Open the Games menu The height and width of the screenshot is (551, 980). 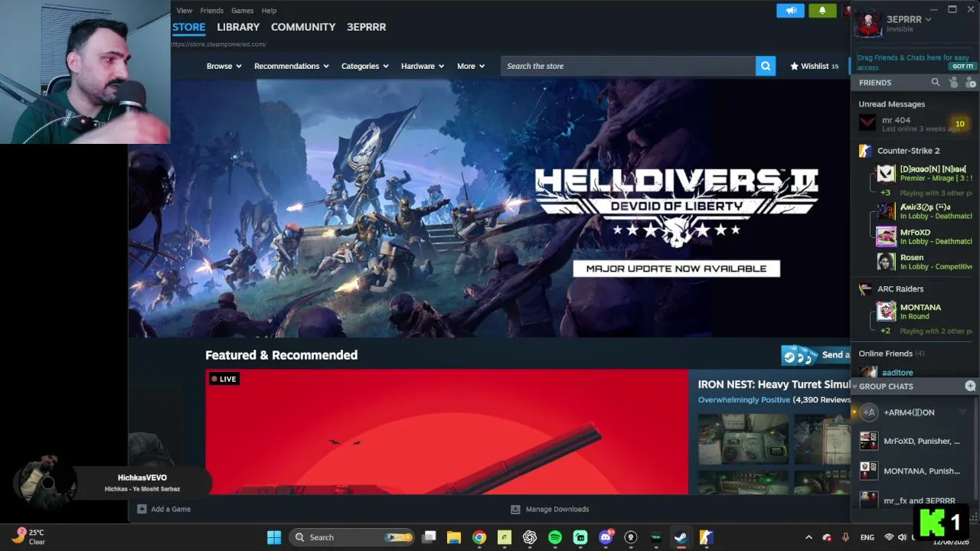point(243,10)
